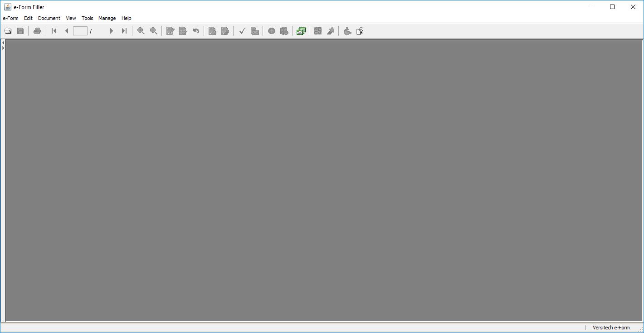
Task: Click the document icon left of checkmark
Action: 225,31
